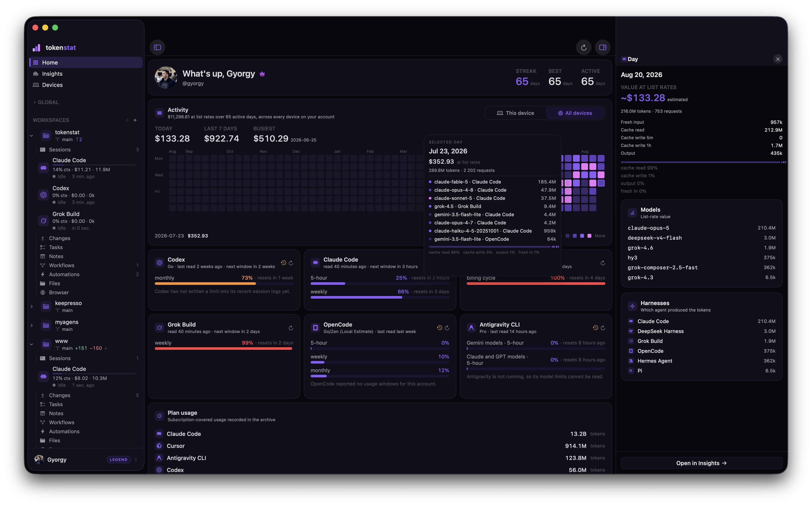
Task: Open Workflows under tokenstat workspace
Action: (x=89, y=265)
